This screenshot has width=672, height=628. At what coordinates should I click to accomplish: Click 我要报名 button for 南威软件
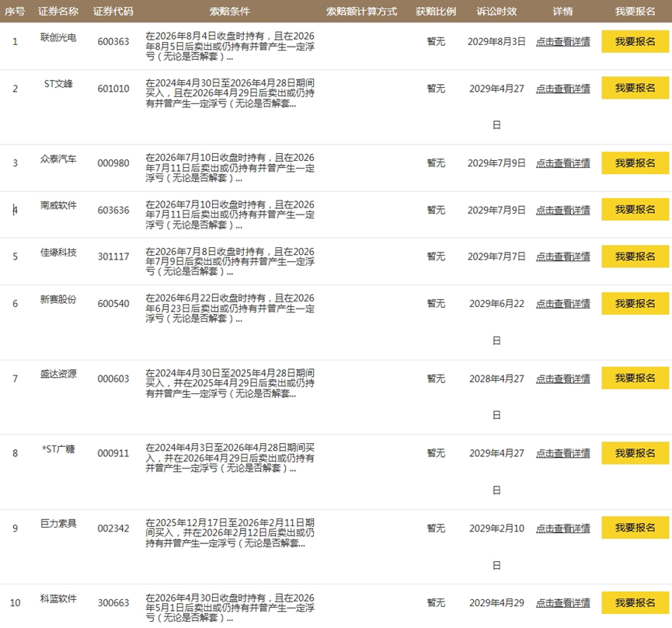pyautogui.click(x=635, y=210)
